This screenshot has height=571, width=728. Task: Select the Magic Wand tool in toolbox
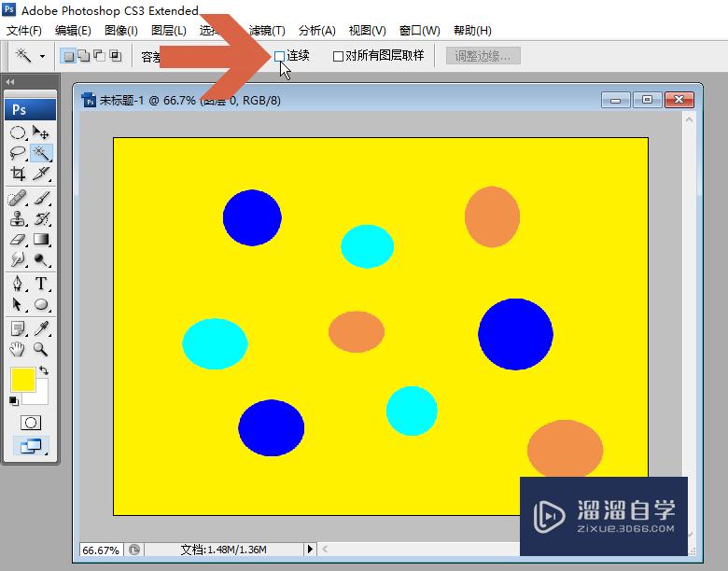(41, 153)
